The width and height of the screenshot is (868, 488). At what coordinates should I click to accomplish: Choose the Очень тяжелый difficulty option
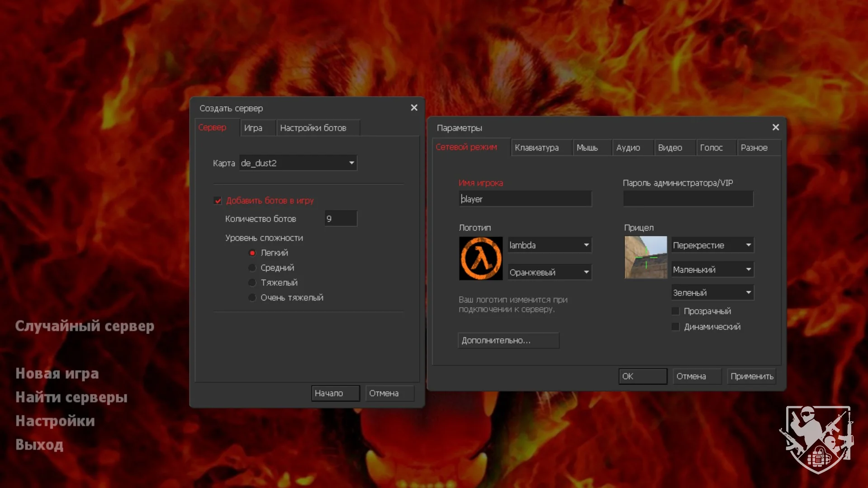coord(252,298)
